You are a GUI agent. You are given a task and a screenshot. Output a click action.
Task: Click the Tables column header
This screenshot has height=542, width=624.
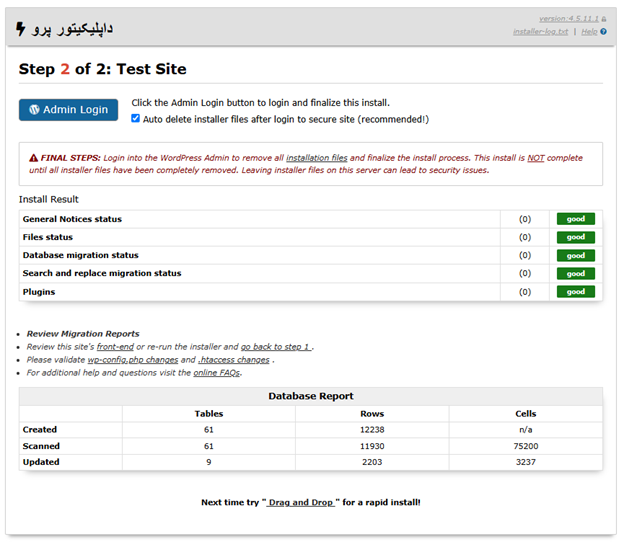(209, 414)
